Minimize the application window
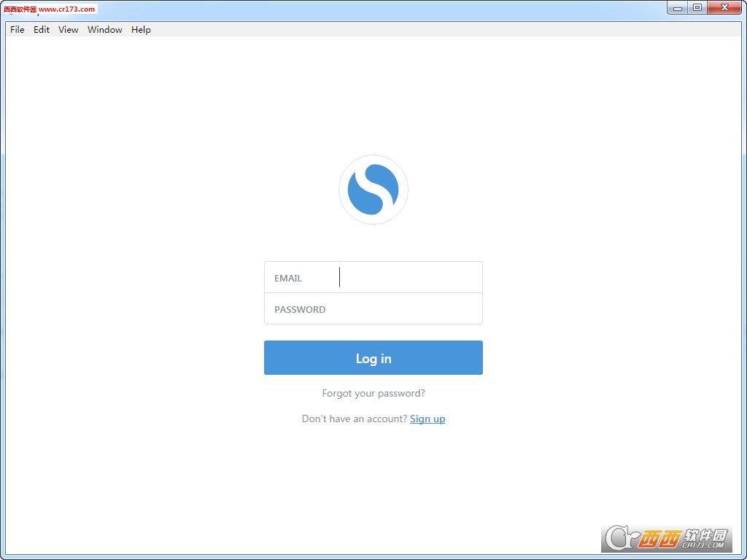The height and width of the screenshot is (560, 747). click(x=678, y=7)
